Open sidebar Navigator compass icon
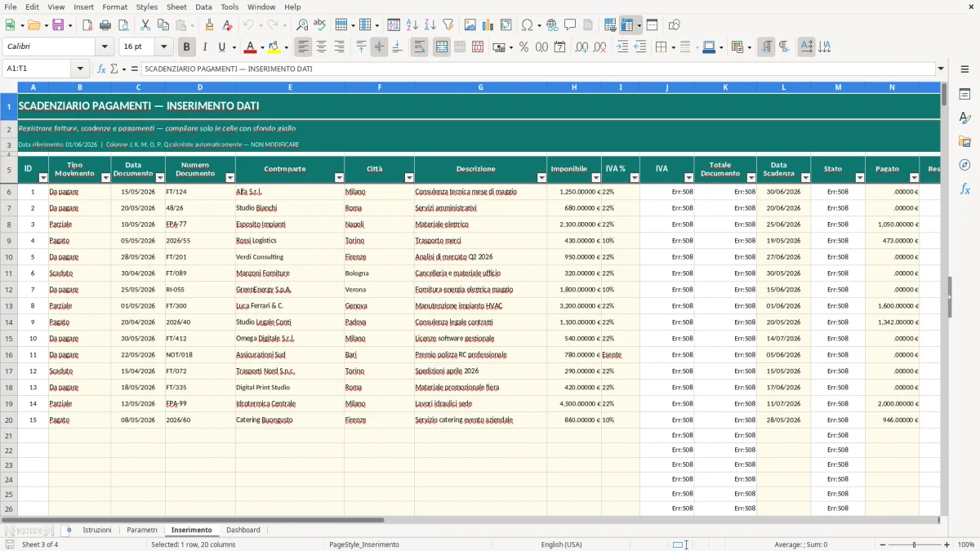The width and height of the screenshot is (980, 551). click(x=964, y=165)
